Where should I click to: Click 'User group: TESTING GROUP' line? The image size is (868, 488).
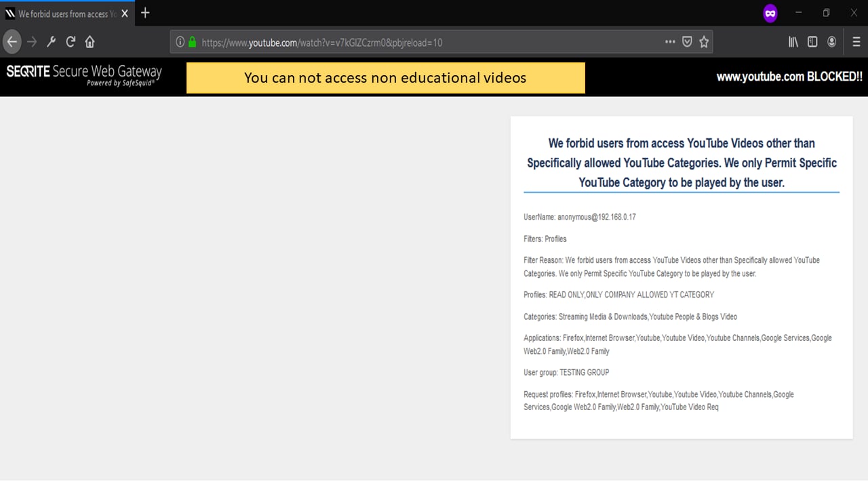tap(566, 373)
